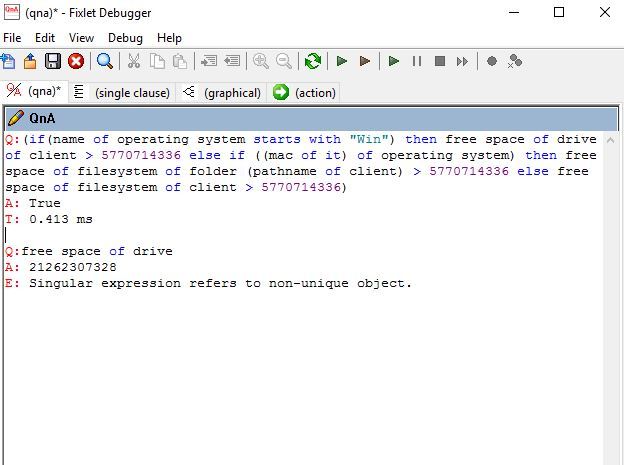Click the Copy icon in toolbar
This screenshot has height=465, width=624.
[x=157, y=61]
